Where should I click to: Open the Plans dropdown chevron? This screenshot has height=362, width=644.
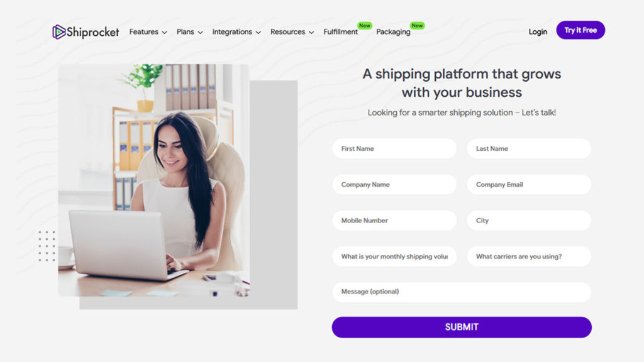pyautogui.click(x=201, y=33)
